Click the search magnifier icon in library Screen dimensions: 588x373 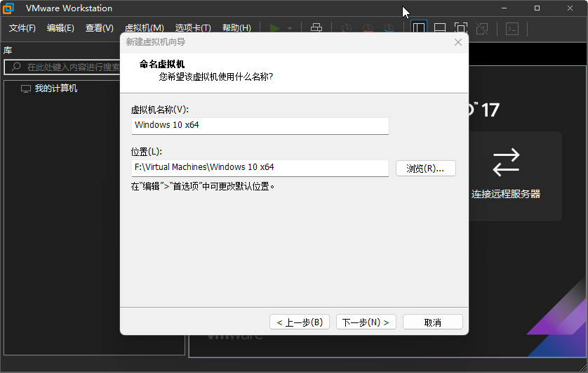[16, 67]
